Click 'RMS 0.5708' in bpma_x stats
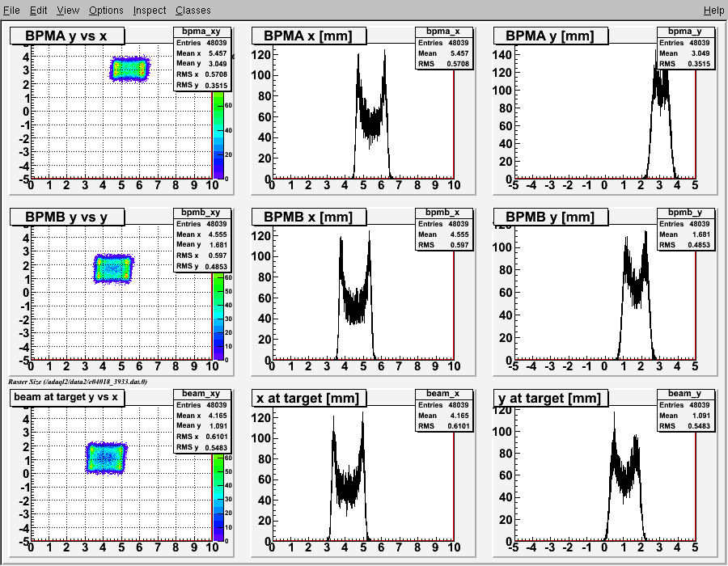The image size is (728, 566). (443, 64)
